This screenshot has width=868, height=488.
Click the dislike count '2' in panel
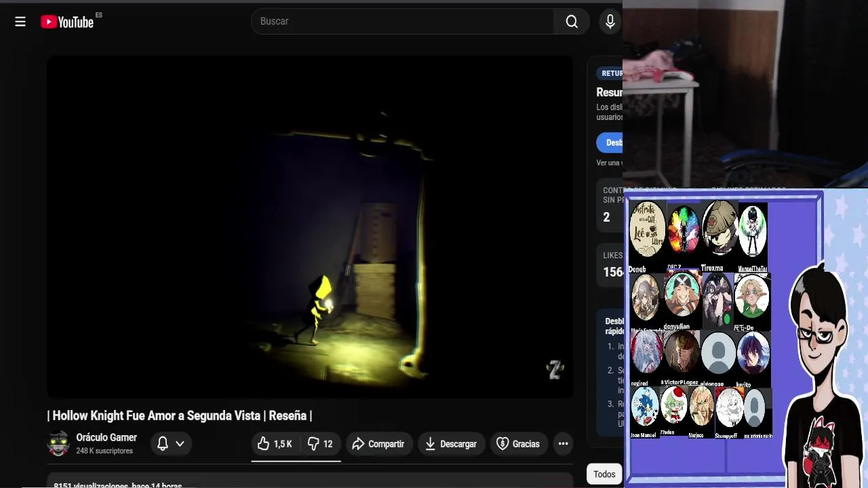click(x=606, y=218)
